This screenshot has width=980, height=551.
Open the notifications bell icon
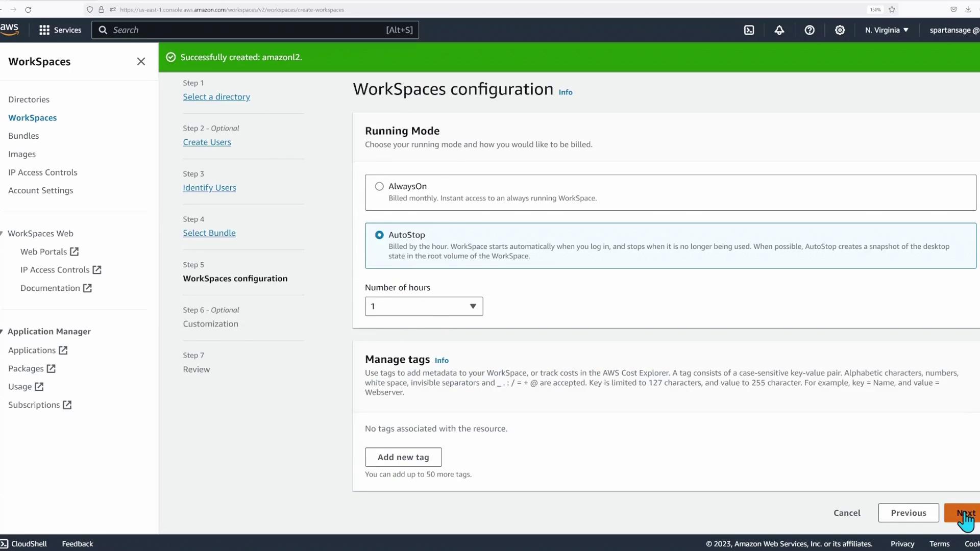pos(779,30)
